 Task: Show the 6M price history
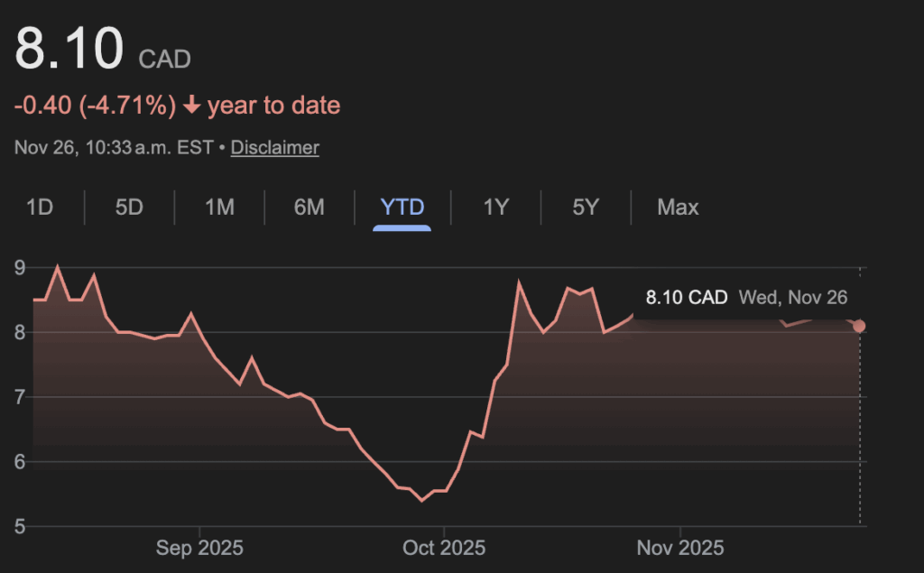click(x=309, y=208)
